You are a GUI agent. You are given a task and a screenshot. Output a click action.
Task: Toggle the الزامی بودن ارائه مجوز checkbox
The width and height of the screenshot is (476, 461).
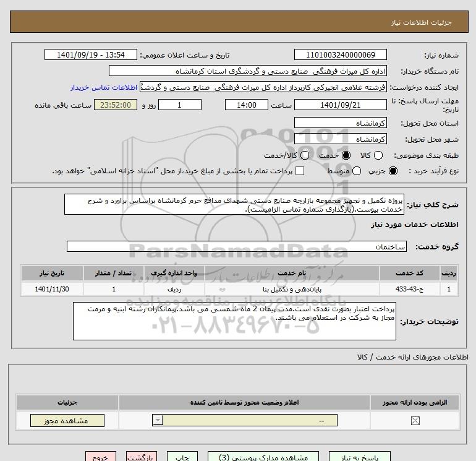click(x=415, y=421)
